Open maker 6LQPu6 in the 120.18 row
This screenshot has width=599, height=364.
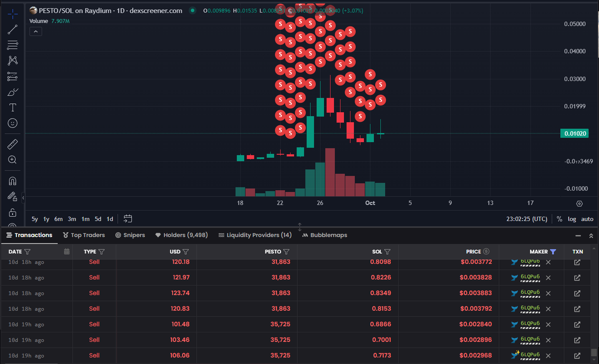coord(530,262)
